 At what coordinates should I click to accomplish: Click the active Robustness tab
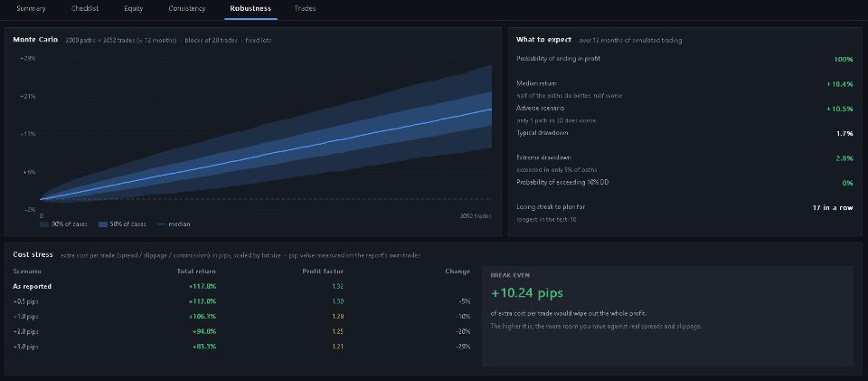[250, 9]
